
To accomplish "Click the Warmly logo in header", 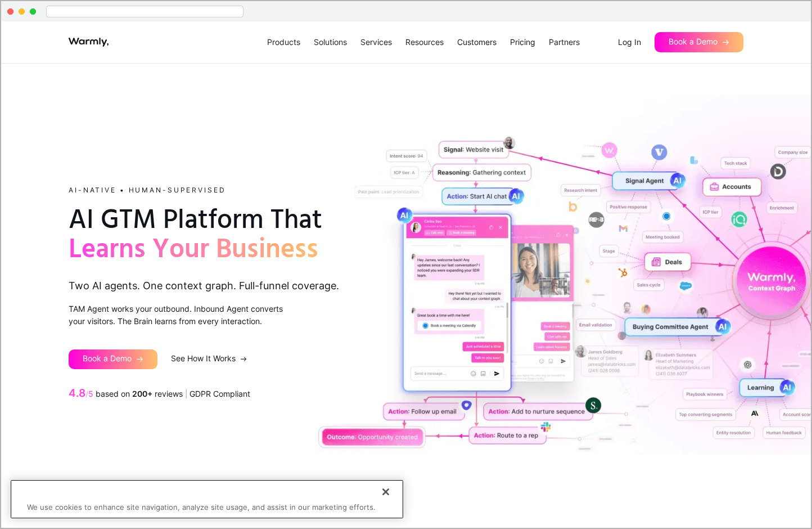I will [x=88, y=42].
